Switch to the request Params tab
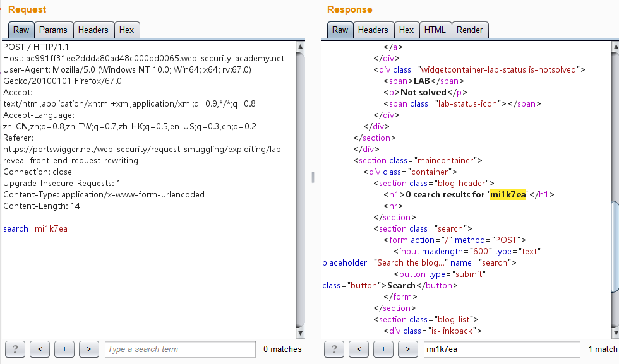 53,30
